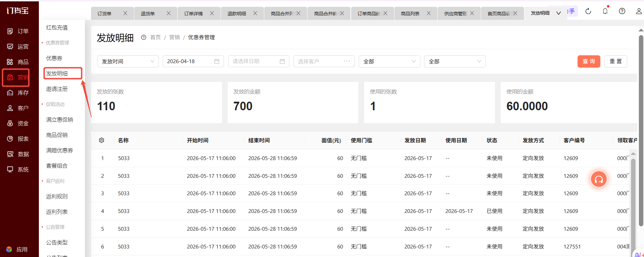Open the 商品 sidebar module
644x257 pixels.
(x=18, y=62)
